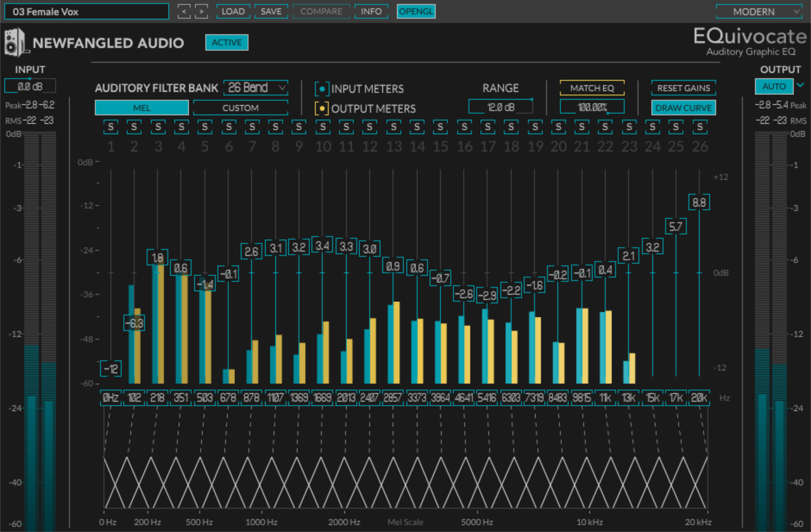Open the 26 Band count dropdown
811x532 pixels.
255,87
